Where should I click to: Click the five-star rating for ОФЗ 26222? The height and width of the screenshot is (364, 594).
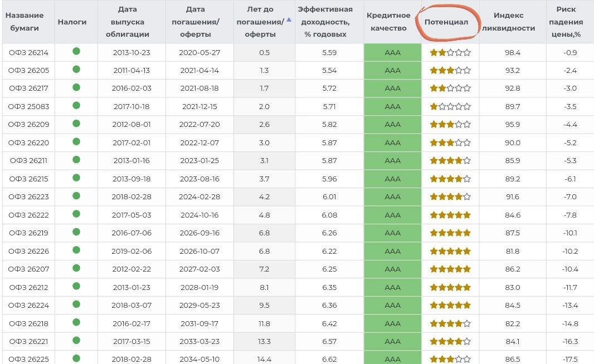(450, 215)
